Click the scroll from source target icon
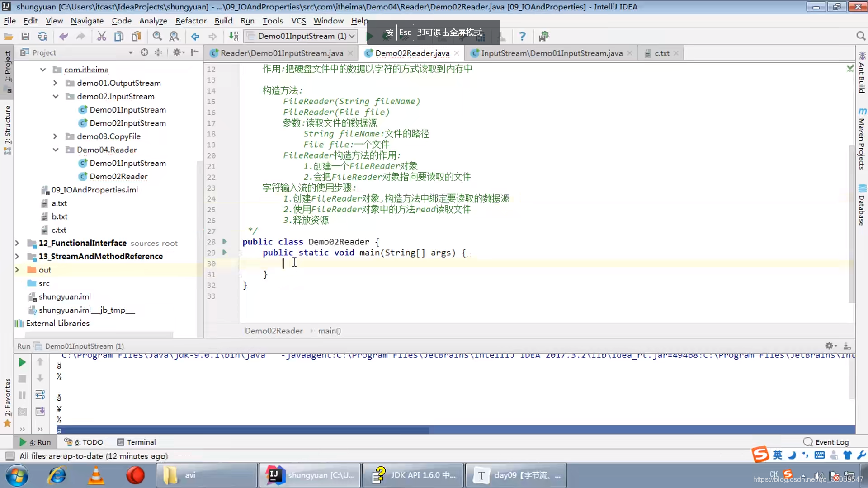Screen dimensions: 868x488 point(144,52)
